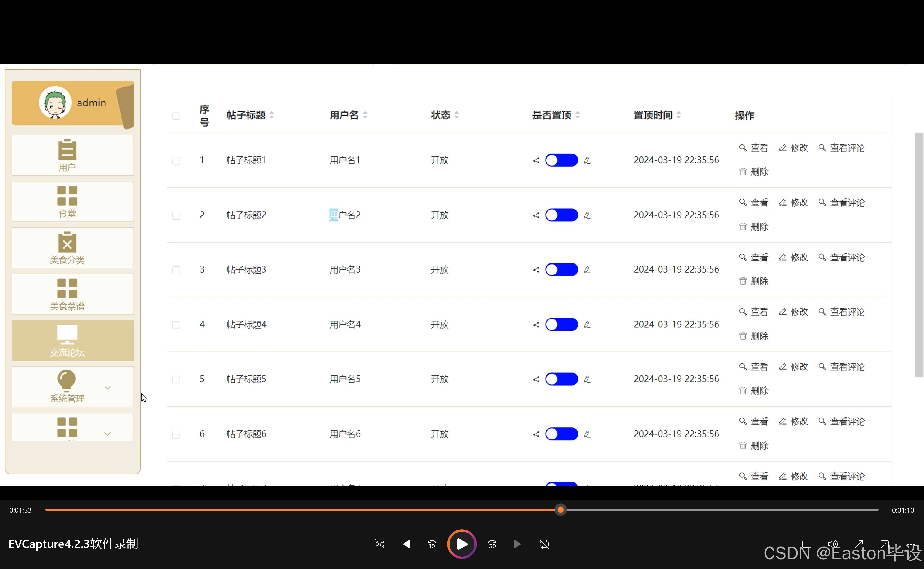Select the header select-all checkbox
924x569 pixels.
[176, 116]
